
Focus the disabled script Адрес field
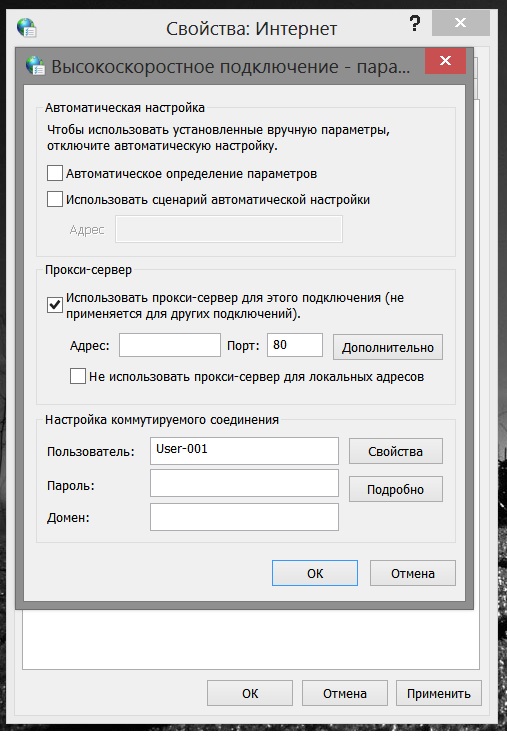point(229,229)
